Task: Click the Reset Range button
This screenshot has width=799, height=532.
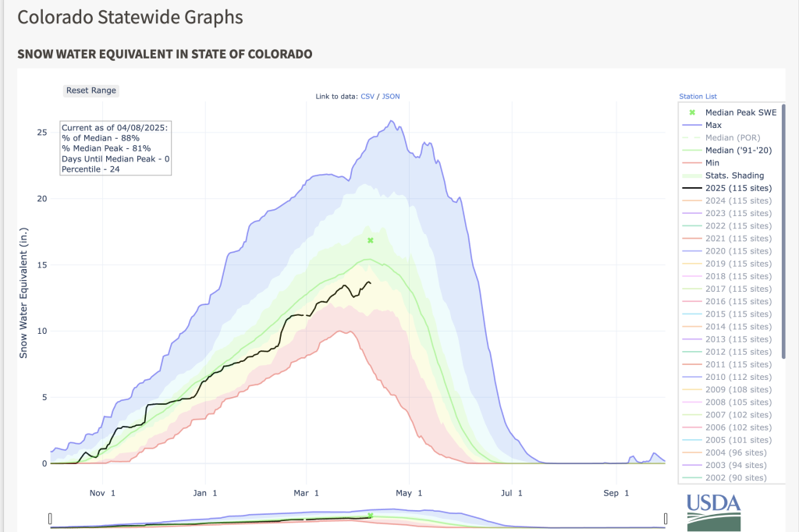Action: 91,90
